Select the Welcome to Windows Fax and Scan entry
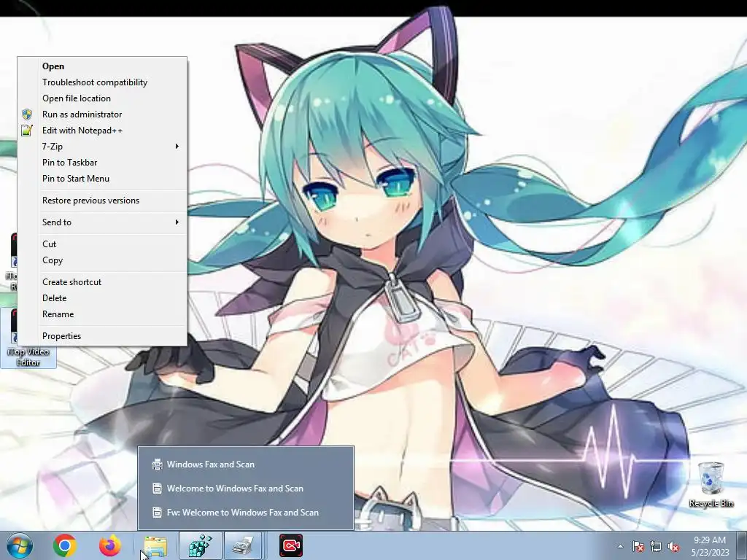Viewport: 747px width, 560px height. pyautogui.click(x=246, y=489)
